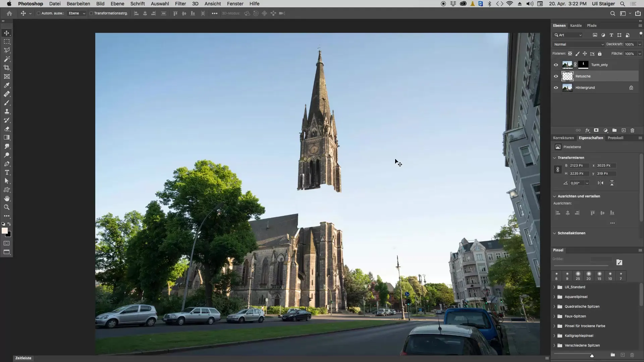
Task: Select the Eyedropper tool
Action: point(7,85)
